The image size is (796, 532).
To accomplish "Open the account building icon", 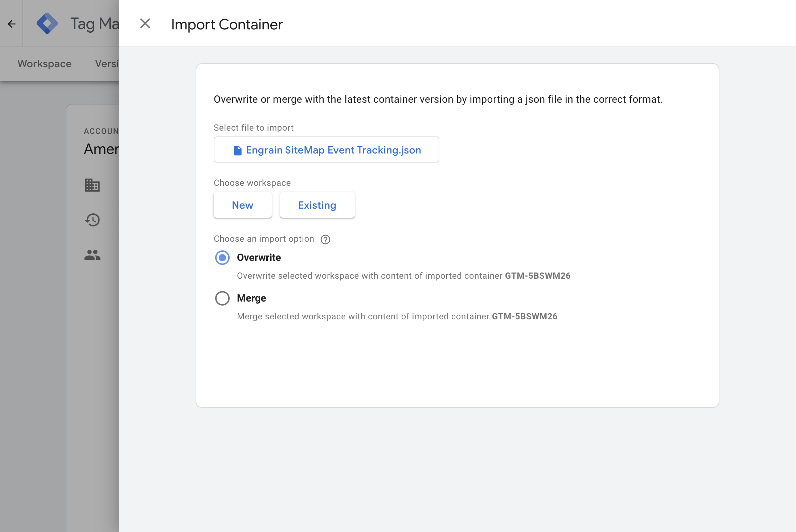I will tap(92, 185).
